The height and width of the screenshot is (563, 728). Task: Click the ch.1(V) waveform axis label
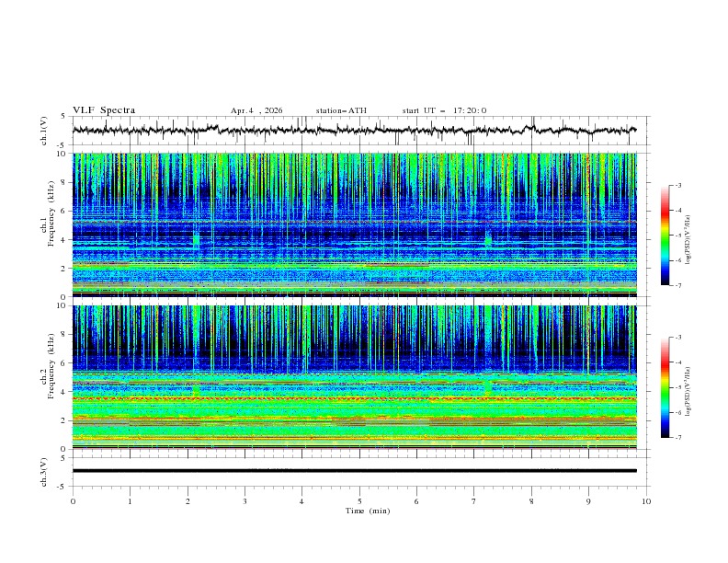(x=44, y=131)
